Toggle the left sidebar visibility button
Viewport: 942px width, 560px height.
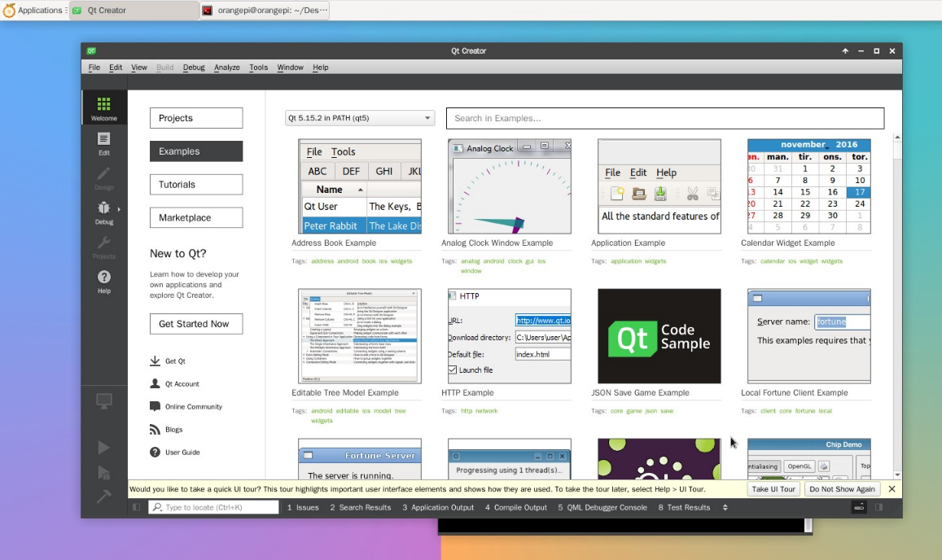pos(136,507)
